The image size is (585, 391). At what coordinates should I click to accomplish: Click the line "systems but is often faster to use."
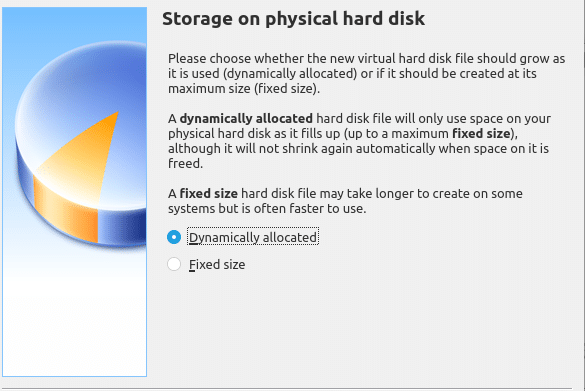pyautogui.click(x=267, y=209)
